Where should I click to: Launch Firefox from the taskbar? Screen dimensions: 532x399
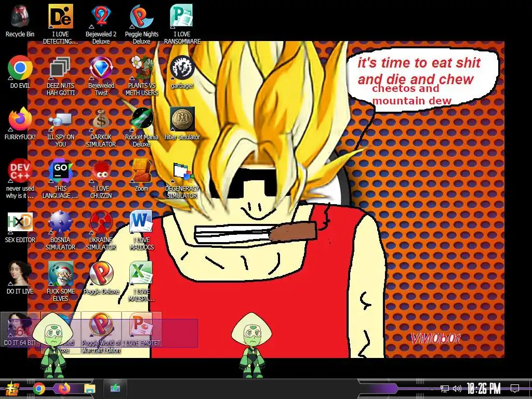64,389
